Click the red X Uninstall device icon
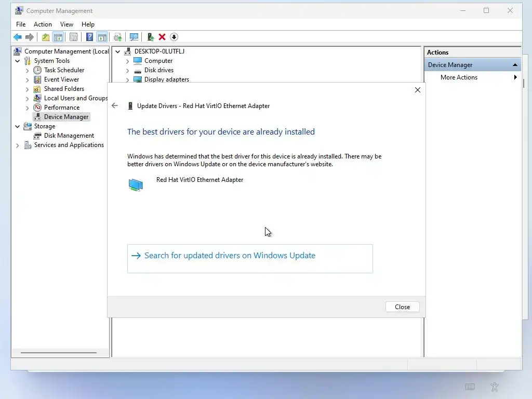Viewport: 532px width, 399px height. [162, 37]
